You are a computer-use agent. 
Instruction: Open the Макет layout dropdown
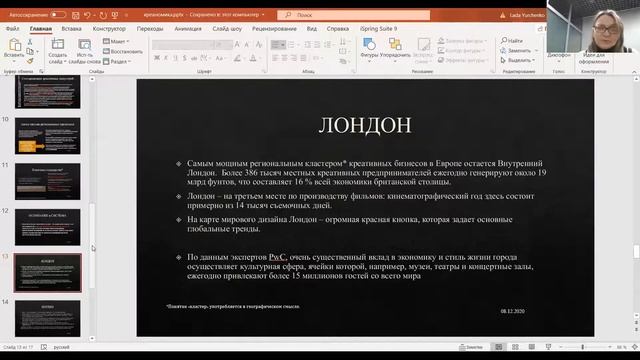[116, 41]
